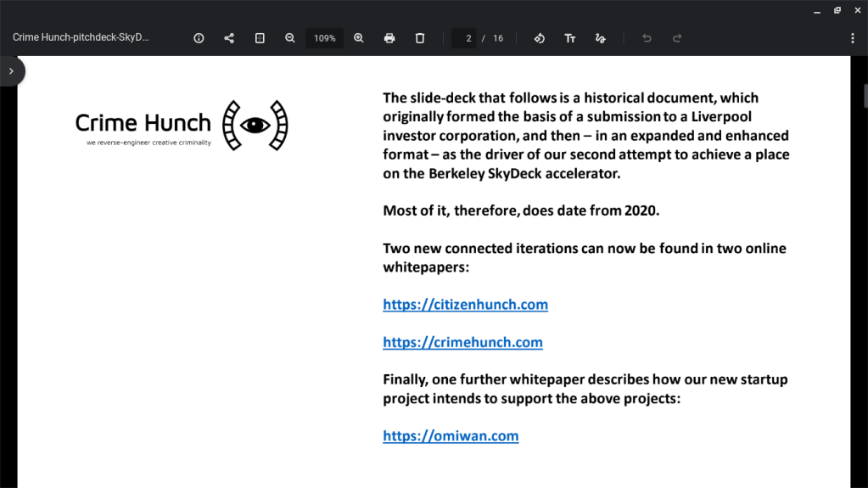868x488 pixels.
Task: Select the text annotation tool
Action: tap(570, 38)
